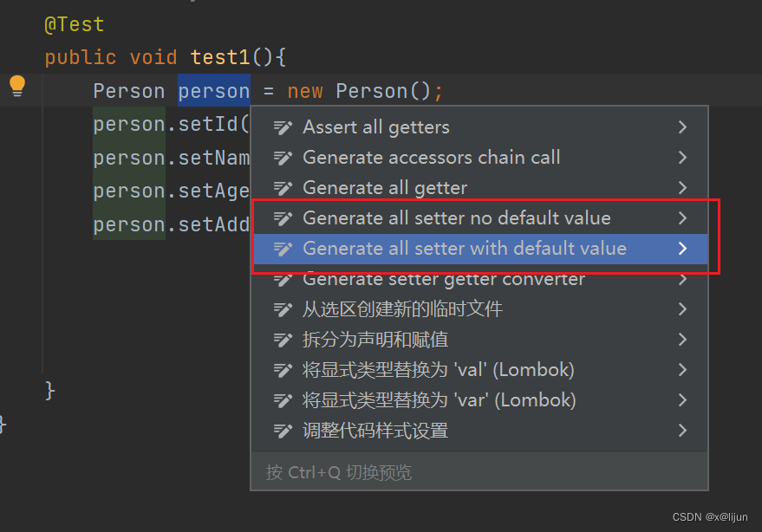The image size is (762, 532).
Task: Select 将显式类型替换为 'val' (Lombok) option
Action: click(479, 370)
